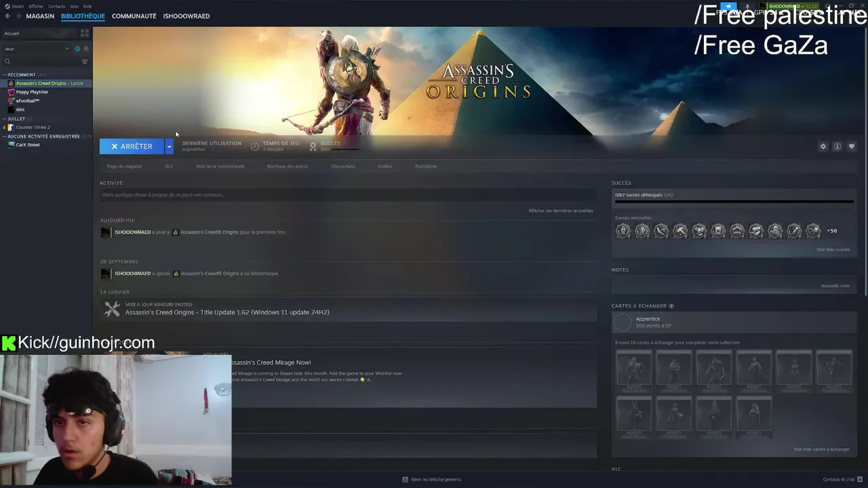Viewport: 868px width, 488px height.
Task: Open the Jeux menu in menu bar
Action: tap(74, 6)
